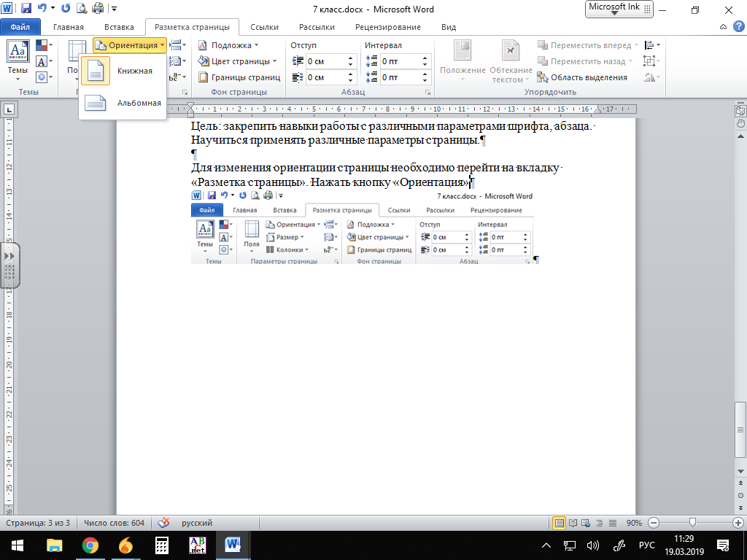747x560 pixels.
Task: Click the zoom out minus button
Action: (653, 523)
